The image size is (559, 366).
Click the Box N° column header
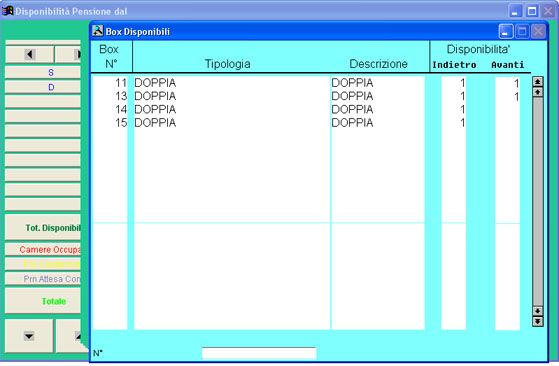(x=109, y=56)
